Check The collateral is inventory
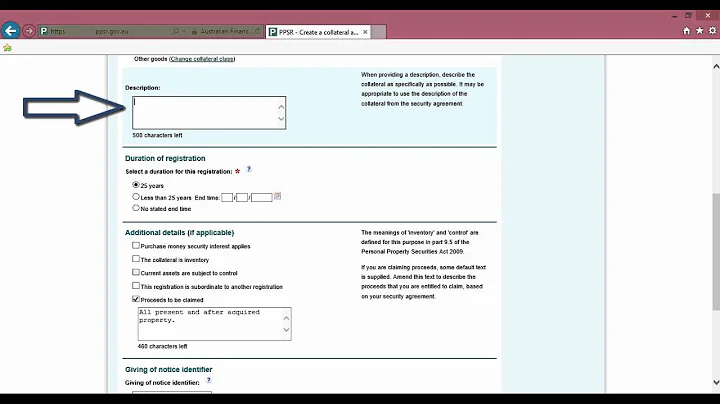 click(135, 259)
